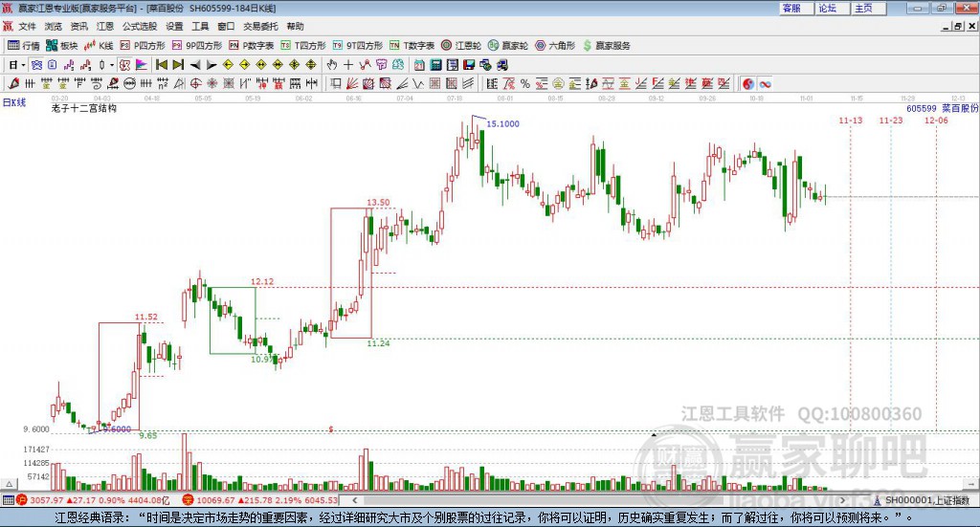Open the 工具 menu

pos(200,26)
